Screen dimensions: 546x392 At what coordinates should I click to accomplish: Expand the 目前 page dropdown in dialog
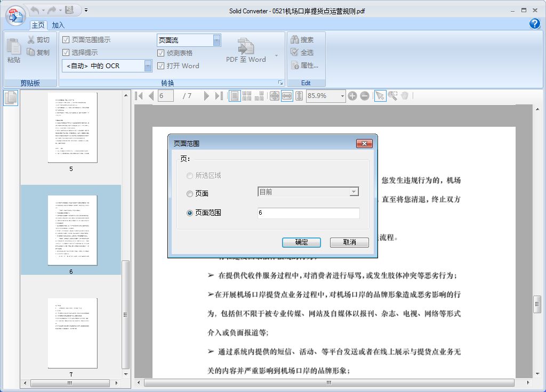(354, 192)
